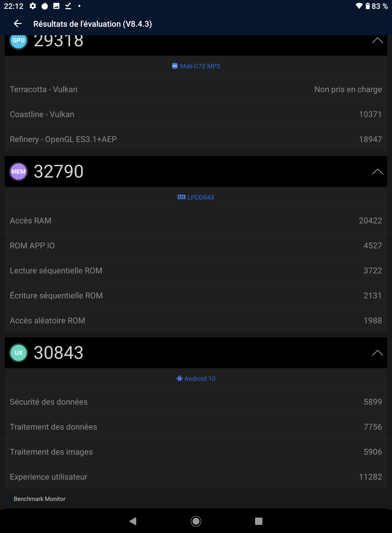Select the Accès RAM result row
This screenshot has height=533, width=392.
click(196, 221)
